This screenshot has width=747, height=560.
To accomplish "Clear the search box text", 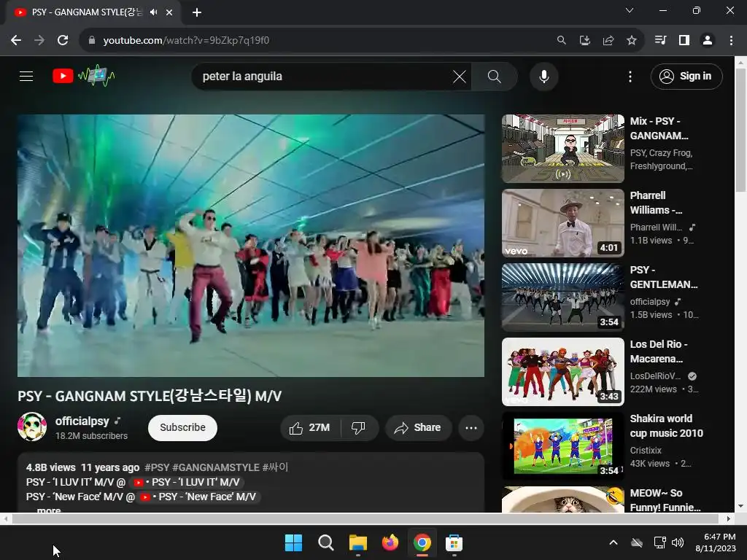I will coord(460,76).
